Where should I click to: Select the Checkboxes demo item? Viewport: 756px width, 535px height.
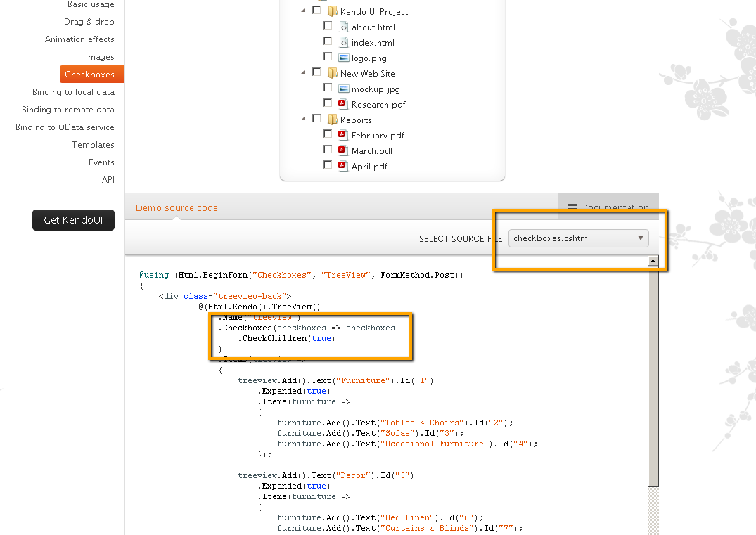coord(91,75)
